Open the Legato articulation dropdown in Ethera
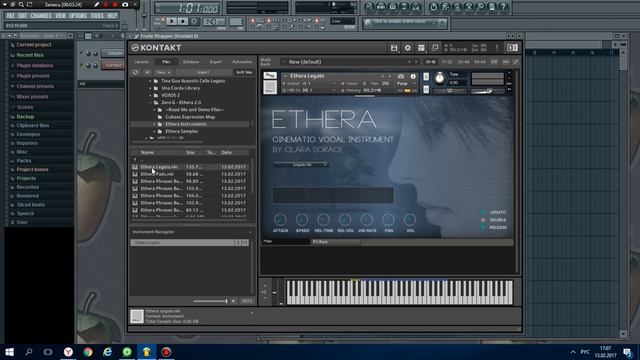Screen dimensions: 640x360 point(301,164)
